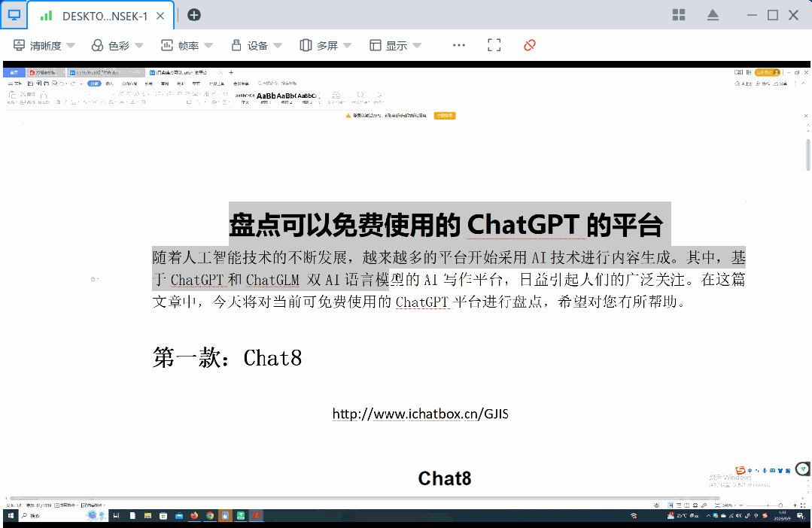Click the bold Chat8 subtitle text
This screenshot has height=528, width=812.
coord(445,478)
